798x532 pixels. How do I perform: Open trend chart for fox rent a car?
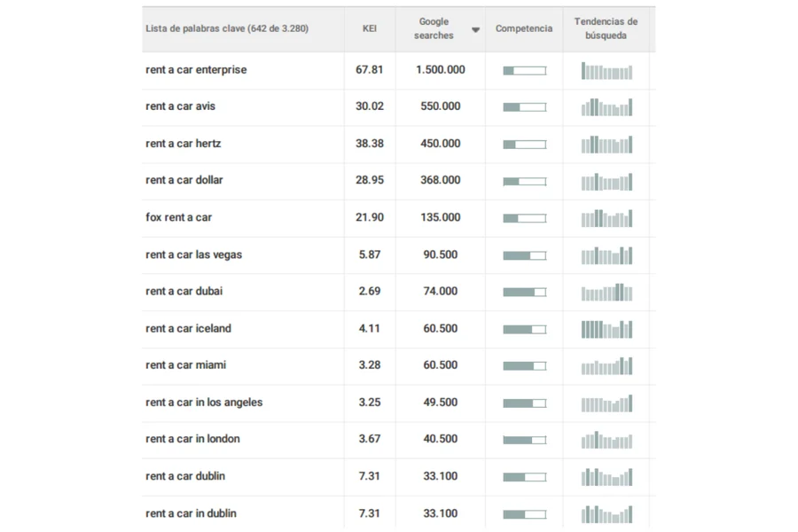tap(606, 218)
